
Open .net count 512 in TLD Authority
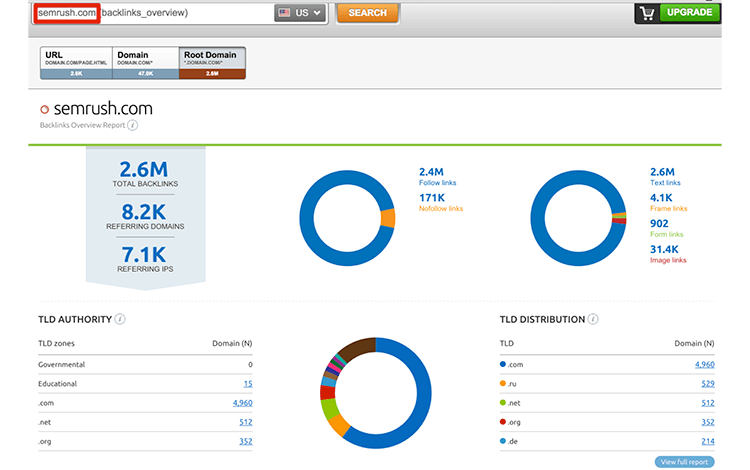click(x=246, y=422)
